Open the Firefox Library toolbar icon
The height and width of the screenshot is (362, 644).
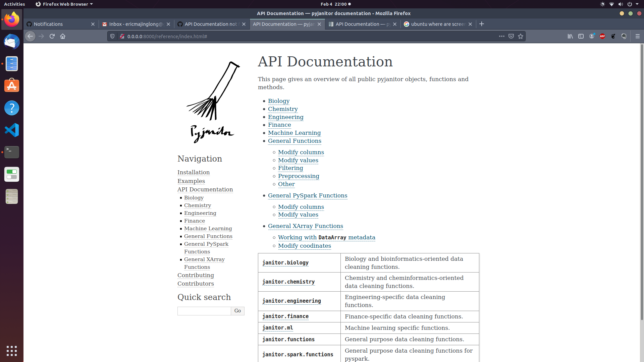pyautogui.click(x=570, y=36)
